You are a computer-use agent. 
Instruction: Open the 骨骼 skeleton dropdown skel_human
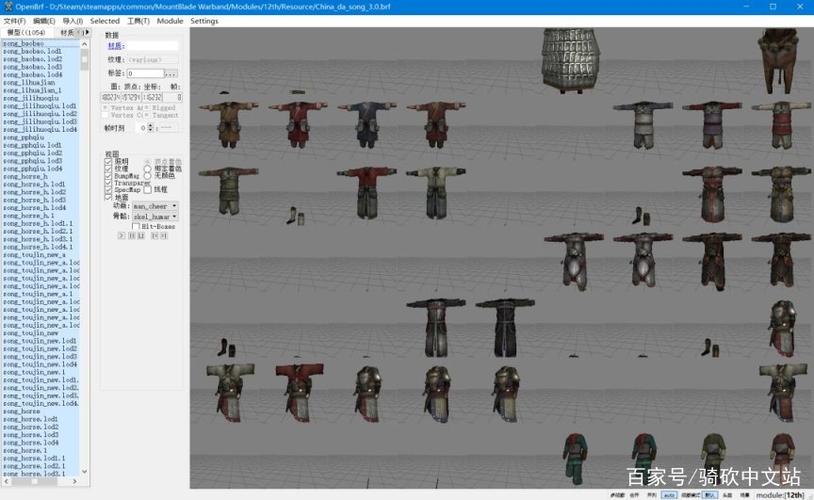pos(155,217)
